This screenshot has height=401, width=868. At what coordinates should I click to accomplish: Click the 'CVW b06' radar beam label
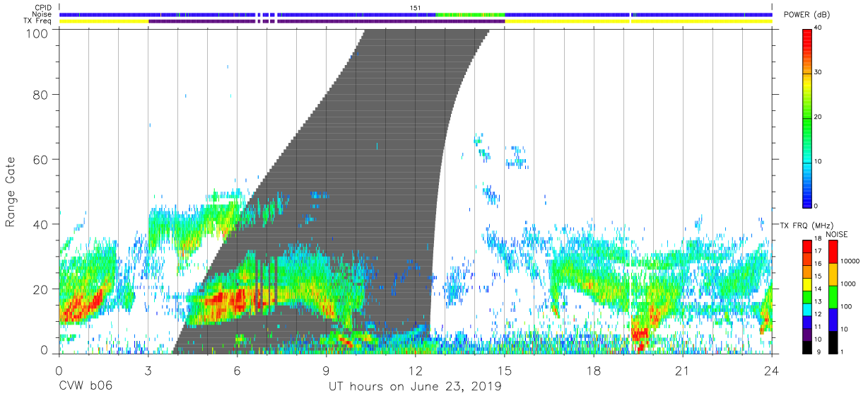point(85,387)
